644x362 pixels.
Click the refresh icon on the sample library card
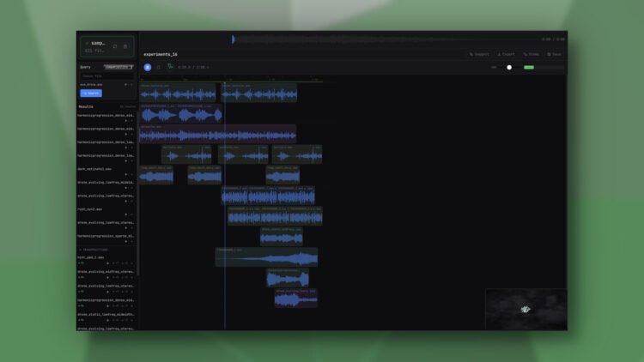[x=115, y=46]
